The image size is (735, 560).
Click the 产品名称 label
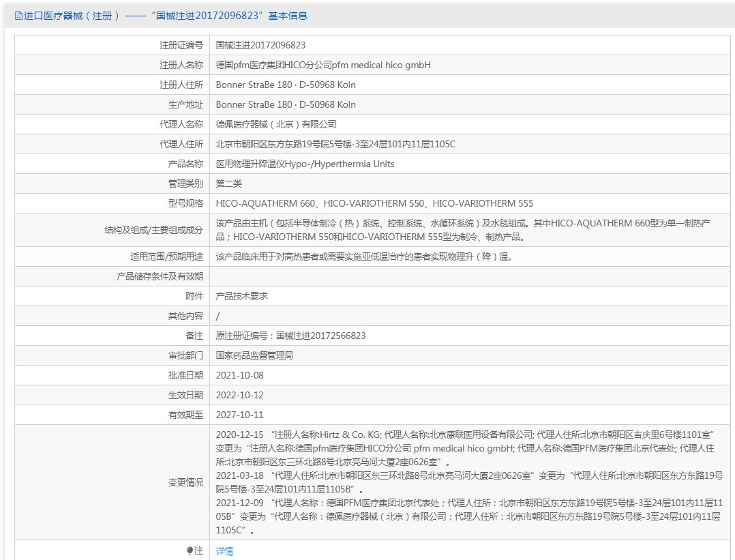[x=185, y=164]
